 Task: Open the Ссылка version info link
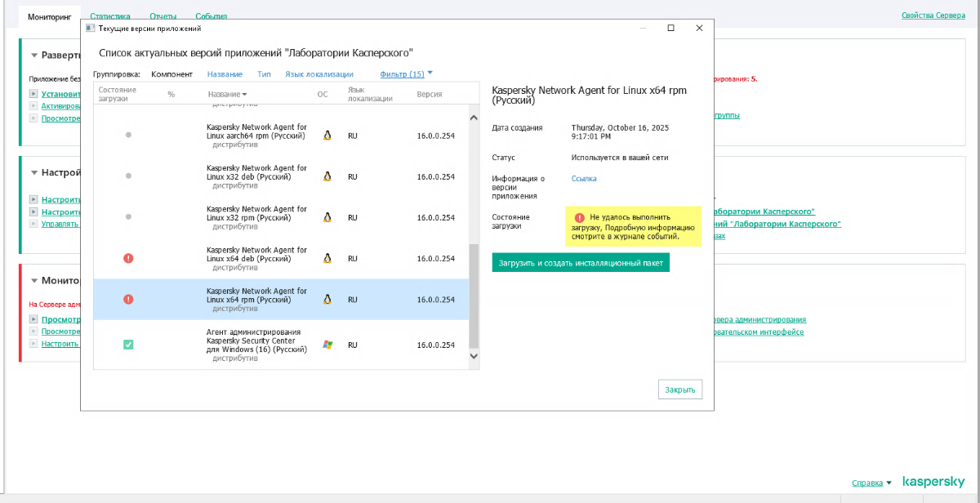584,178
